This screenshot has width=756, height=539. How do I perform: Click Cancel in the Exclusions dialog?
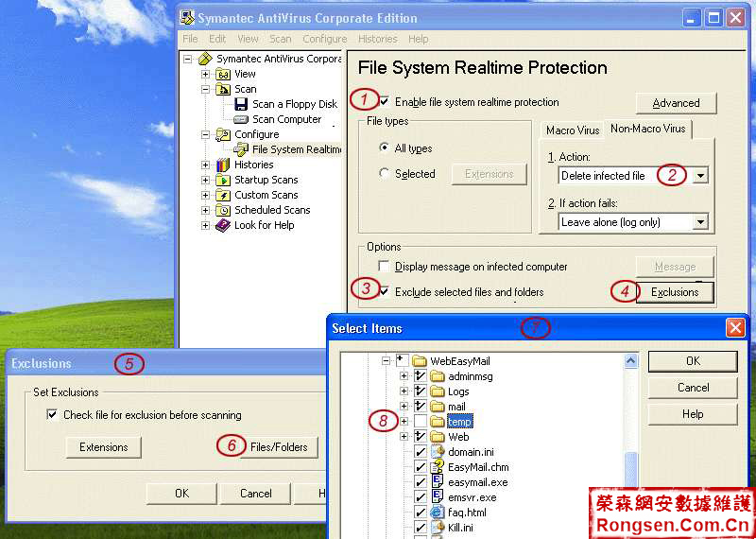[x=255, y=494]
